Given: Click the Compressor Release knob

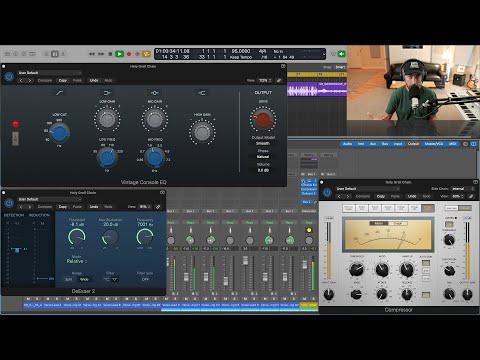Looking at the screenshot, I should 407,294.
